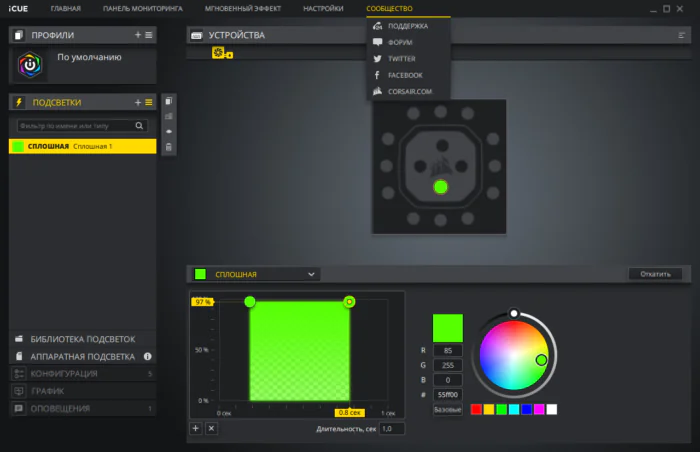Viewport: 700px width, 452px height.
Task: Select the Сплошная 1 lighting layer
Action: point(83,146)
